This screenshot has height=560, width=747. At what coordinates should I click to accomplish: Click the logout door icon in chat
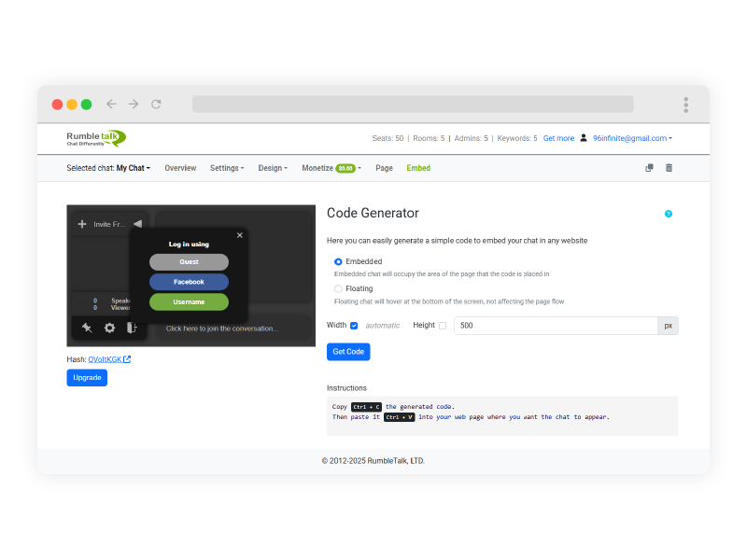[132, 328]
